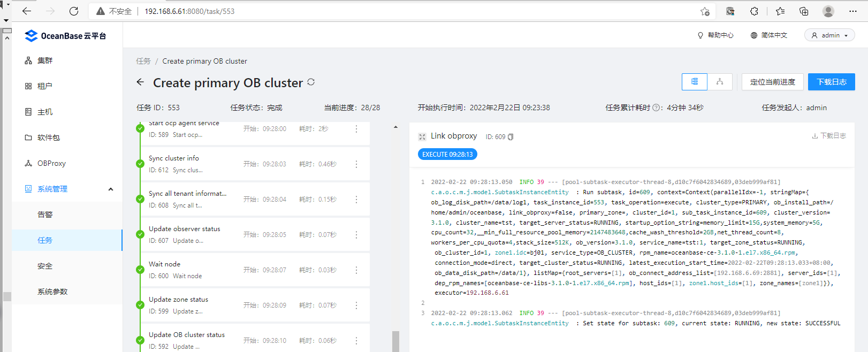Open admin user dropdown
The image size is (868, 352).
coord(829,35)
